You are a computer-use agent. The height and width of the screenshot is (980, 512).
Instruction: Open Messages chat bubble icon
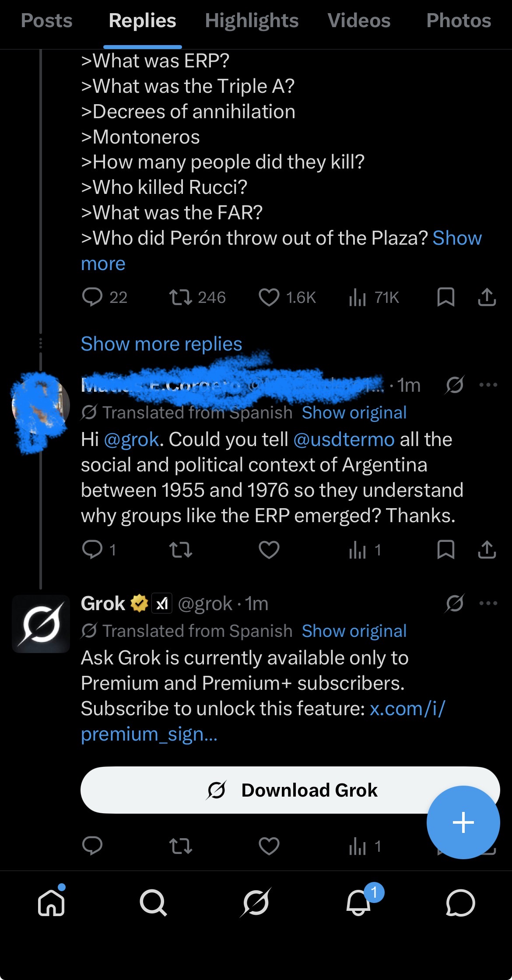tap(460, 903)
